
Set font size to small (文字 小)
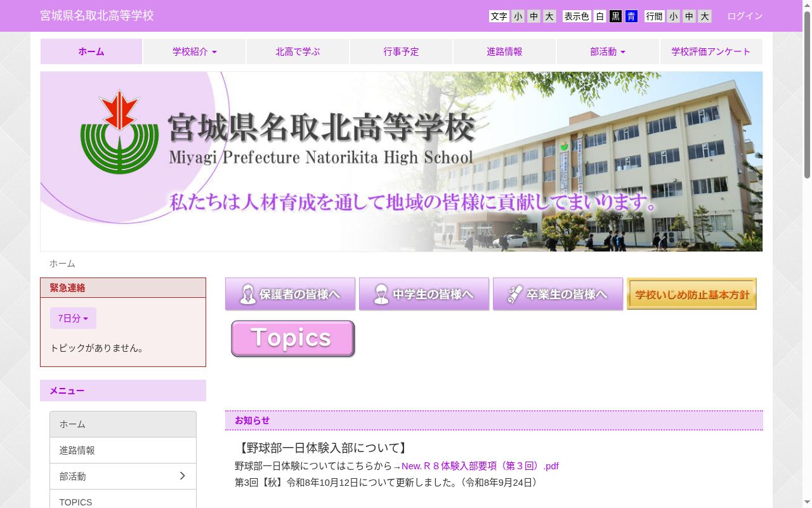pos(518,17)
